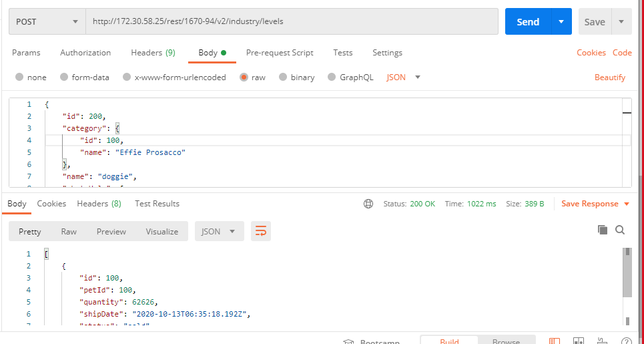The image size is (644, 344).
Task: Click the response pane vertical scrollbar thumb
Action: click(627, 273)
